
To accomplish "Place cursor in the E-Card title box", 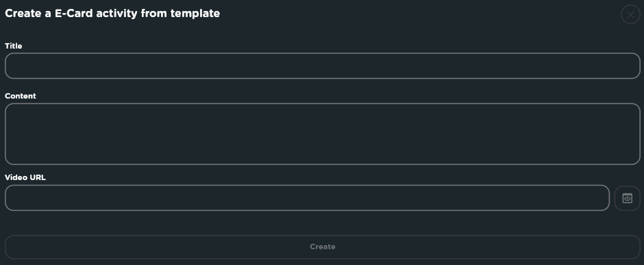I will [x=323, y=66].
